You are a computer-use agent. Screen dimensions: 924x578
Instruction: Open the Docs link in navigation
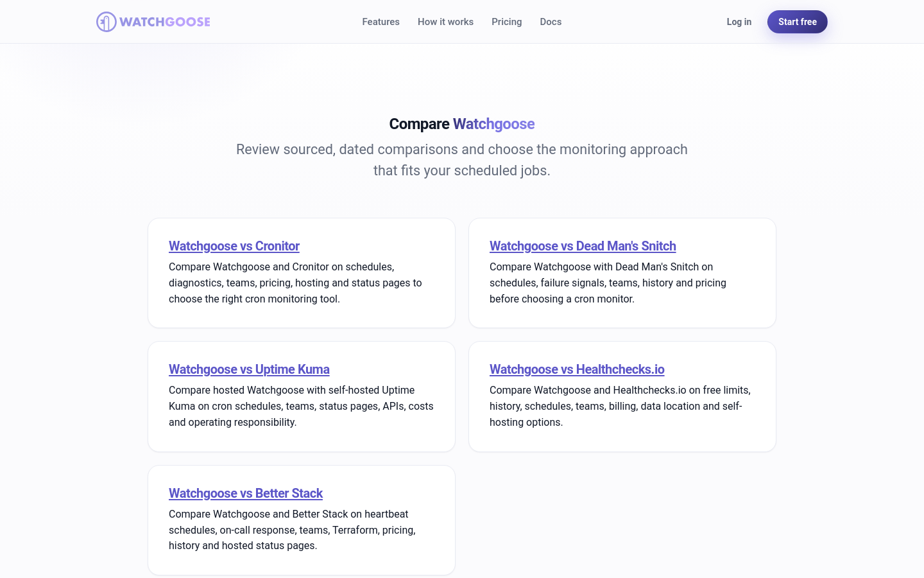coord(551,22)
